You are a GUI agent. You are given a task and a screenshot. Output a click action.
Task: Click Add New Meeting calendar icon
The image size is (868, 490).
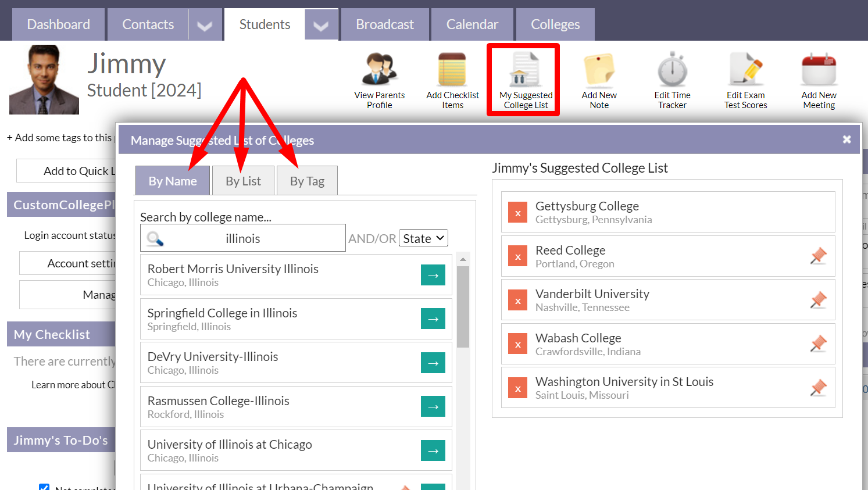[819, 69]
